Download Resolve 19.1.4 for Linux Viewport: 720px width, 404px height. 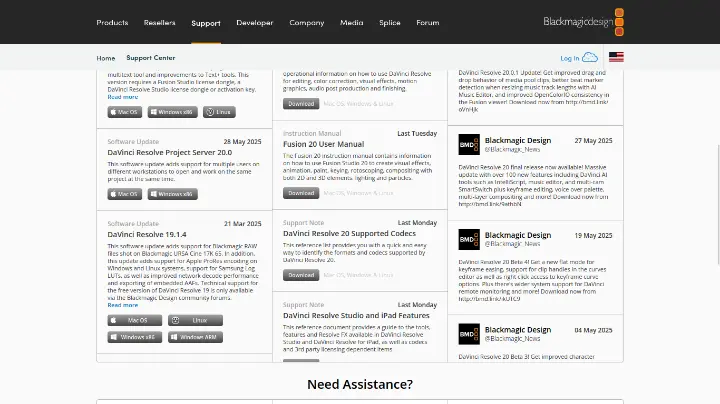tap(195, 320)
